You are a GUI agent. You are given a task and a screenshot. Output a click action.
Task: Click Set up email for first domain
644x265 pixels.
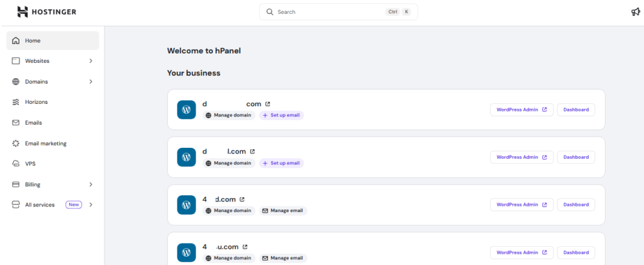281,115
